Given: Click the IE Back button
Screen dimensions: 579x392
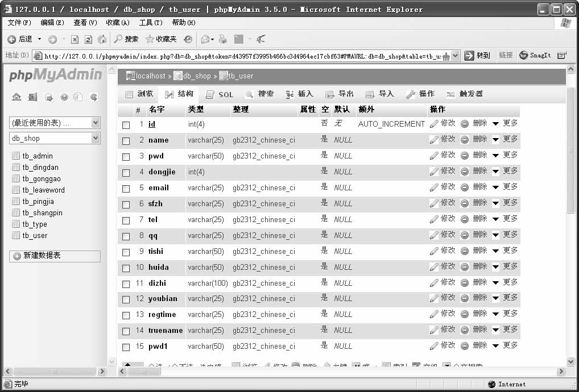Looking at the screenshot, I should (x=20, y=39).
